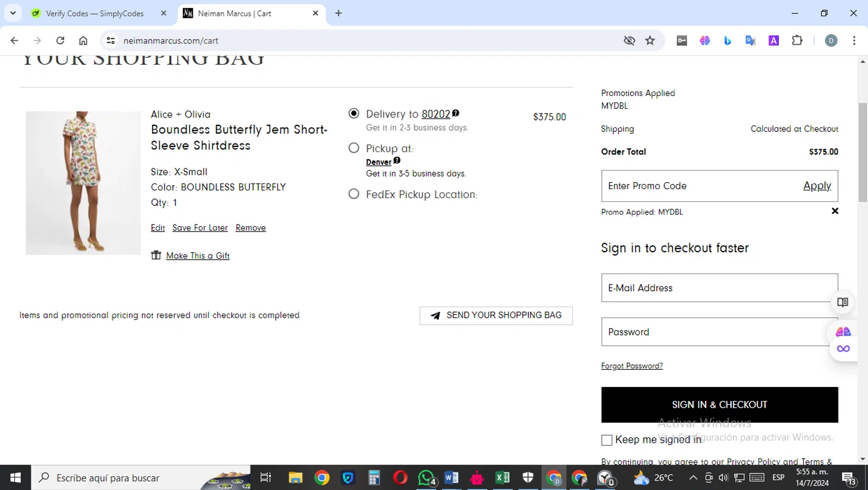Select the Pickup at Denver radio option
Image resolution: width=868 pixels, height=490 pixels.
(x=354, y=148)
